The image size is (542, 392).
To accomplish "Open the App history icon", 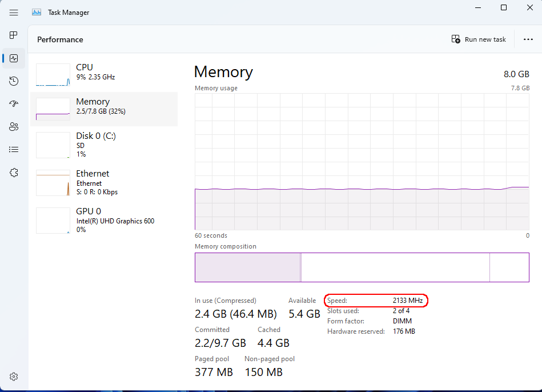I will (14, 81).
